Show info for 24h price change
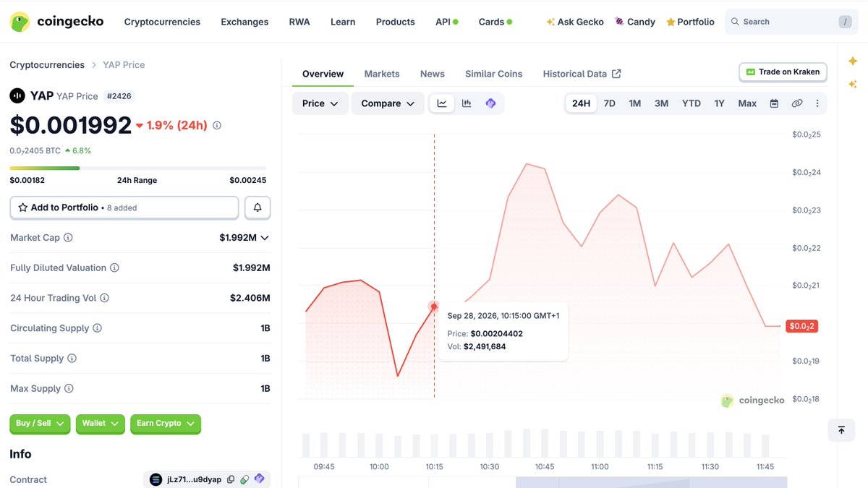 (x=217, y=125)
